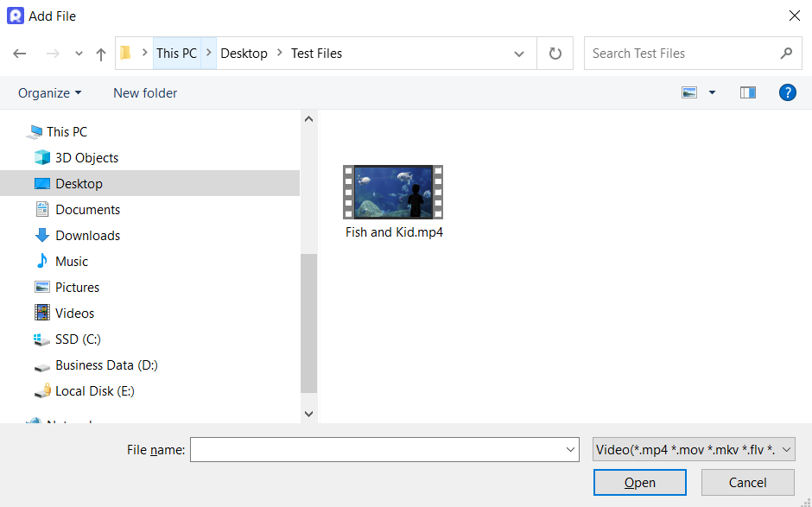Expand the view options dropdown arrow
The width and height of the screenshot is (812, 507).
711,92
